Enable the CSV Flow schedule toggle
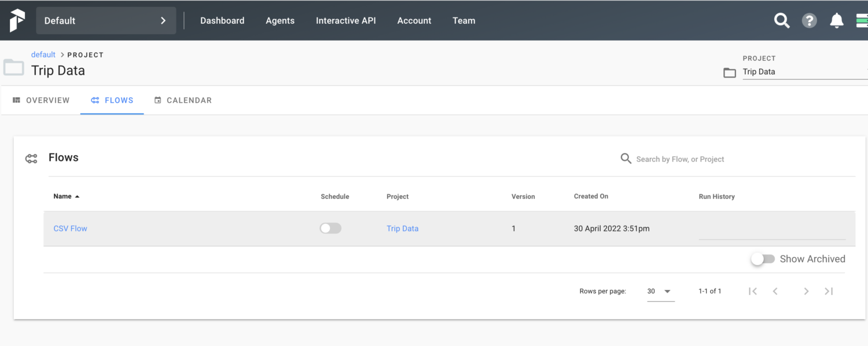Viewport: 868px width, 346px height. pos(330,229)
